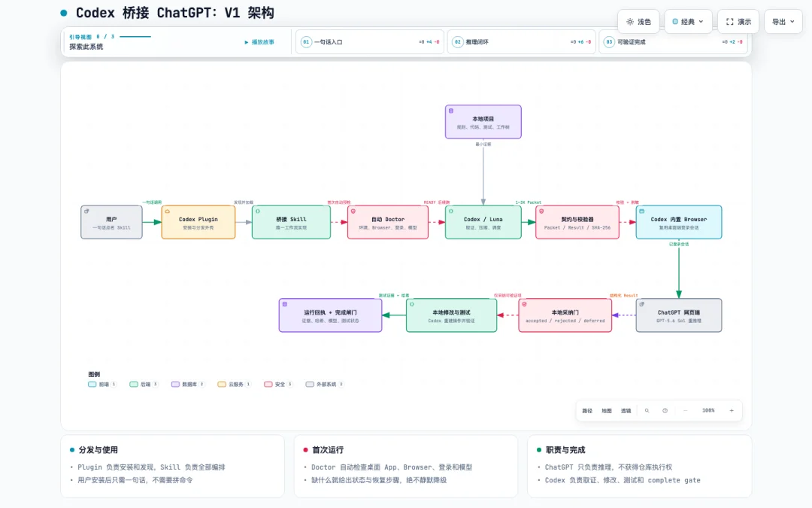Click the shield icon in 契约与校验器 node
This screenshot has height=508, width=812.
[x=541, y=211]
